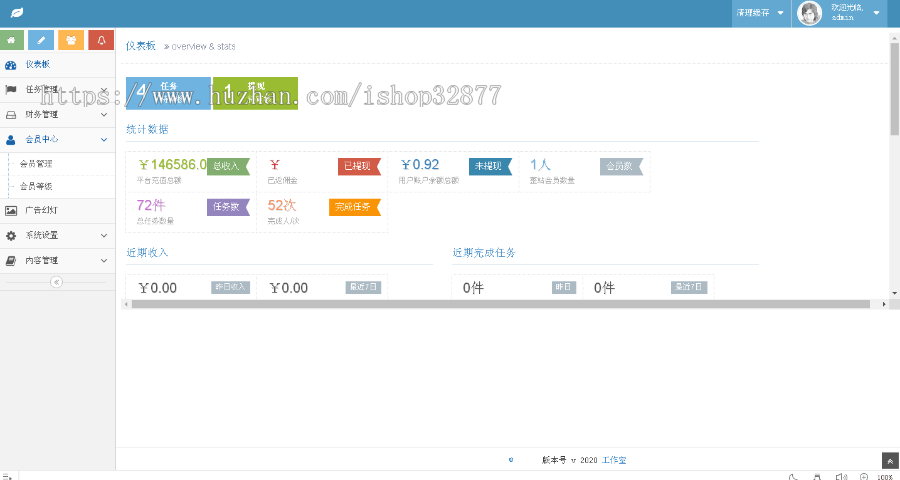Open the 任务管理 menu

click(x=57, y=90)
